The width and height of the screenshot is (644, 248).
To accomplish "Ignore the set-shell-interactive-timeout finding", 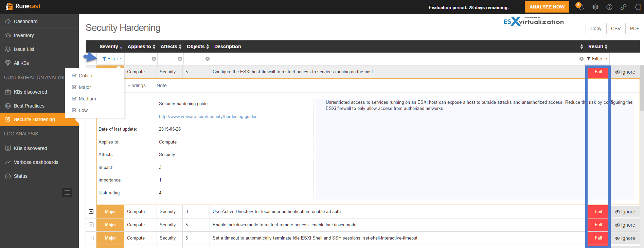I will click(x=625, y=238).
